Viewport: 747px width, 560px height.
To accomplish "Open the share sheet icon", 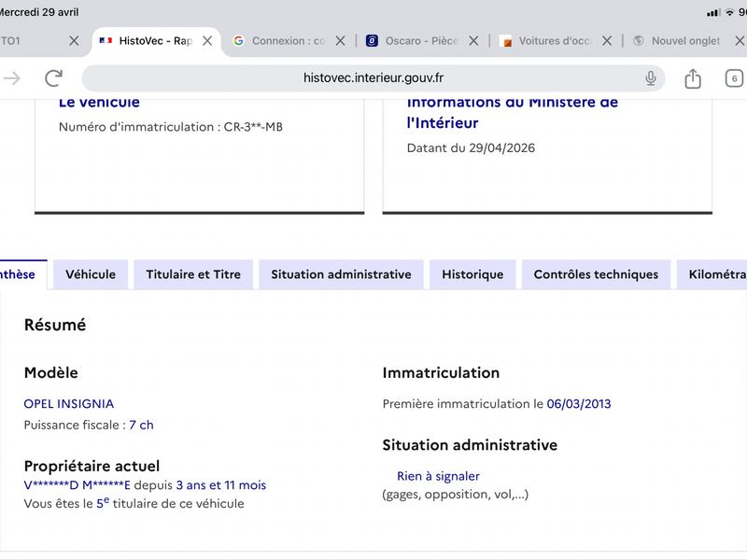I will point(693,78).
